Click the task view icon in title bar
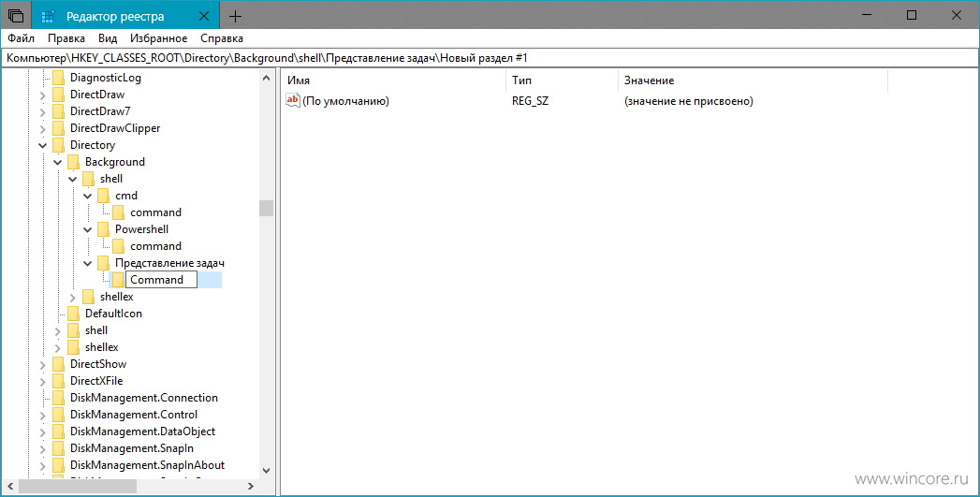Screen dimensions: 980x497 tap(16, 16)
